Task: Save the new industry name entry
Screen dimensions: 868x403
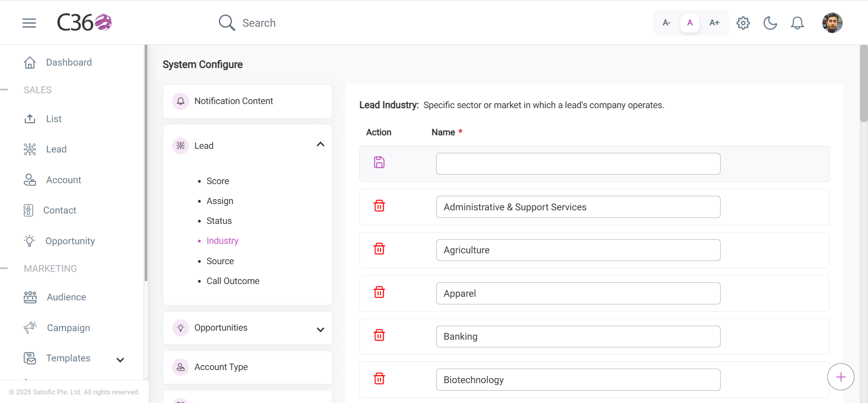Action: click(x=379, y=162)
